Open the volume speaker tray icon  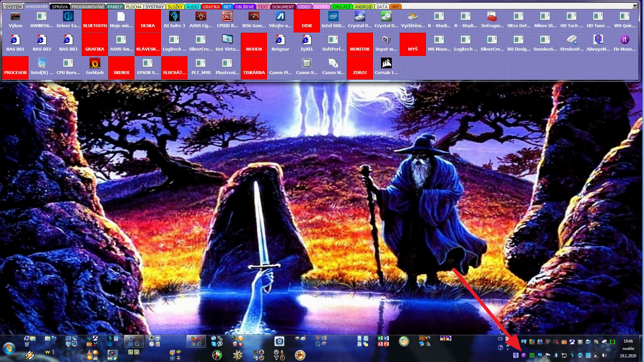coord(604,355)
